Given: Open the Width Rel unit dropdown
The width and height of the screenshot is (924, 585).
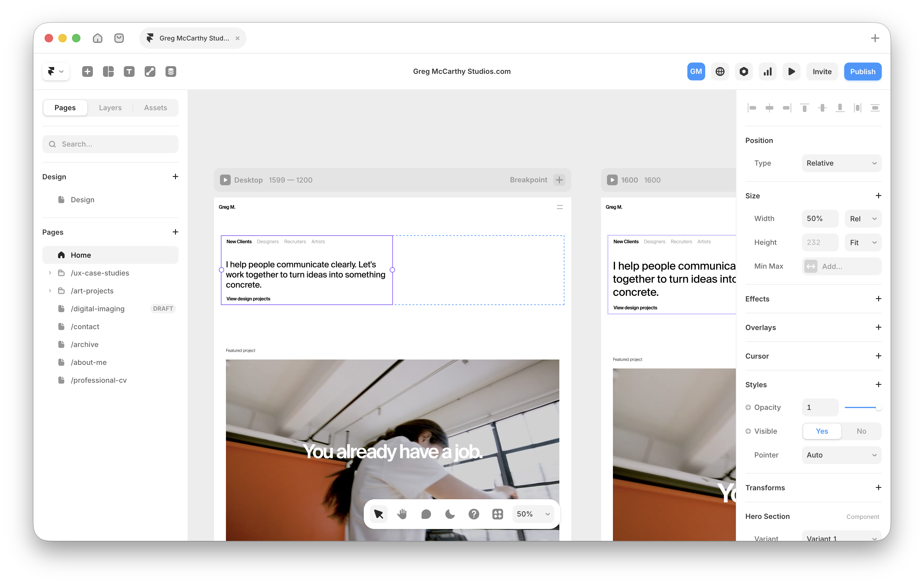Looking at the screenshot, I should (863, 218).
